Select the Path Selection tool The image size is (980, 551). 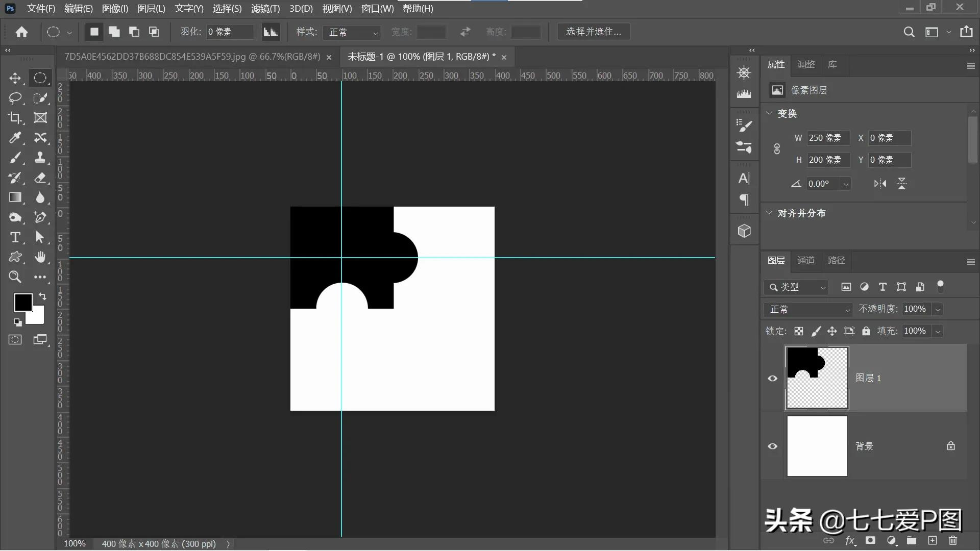pos(40,237)
